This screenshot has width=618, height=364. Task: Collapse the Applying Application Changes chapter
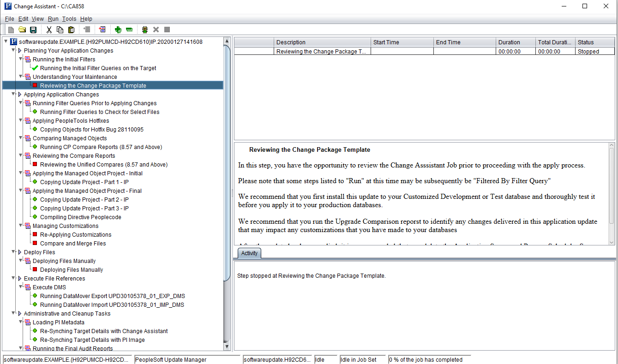tap(13, 95)
